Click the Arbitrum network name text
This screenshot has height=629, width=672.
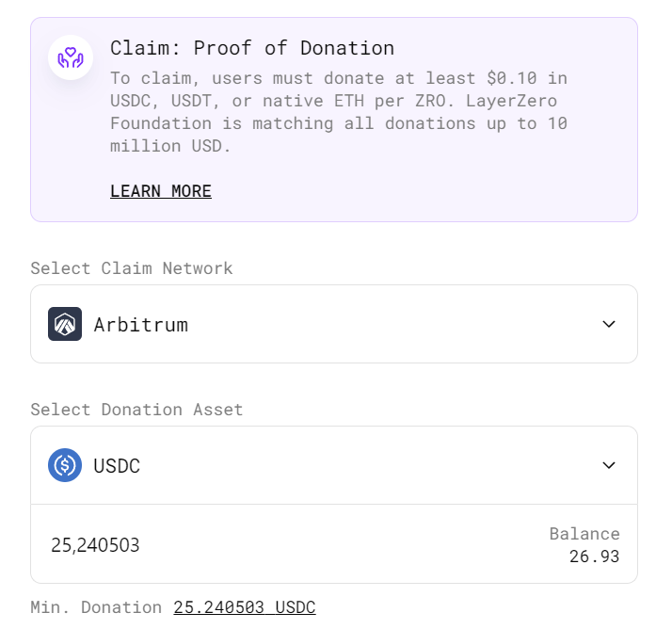pyautogui.click(x=141, y=325)
